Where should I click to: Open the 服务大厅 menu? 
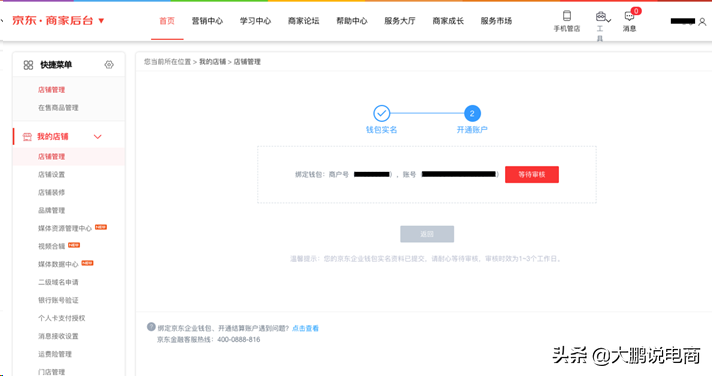pos(400,21)
